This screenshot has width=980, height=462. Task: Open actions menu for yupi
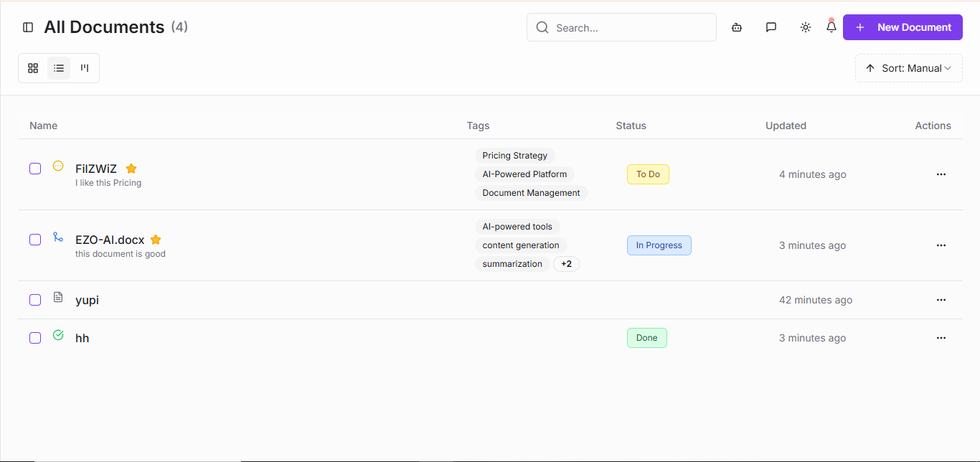click(941, 300)
